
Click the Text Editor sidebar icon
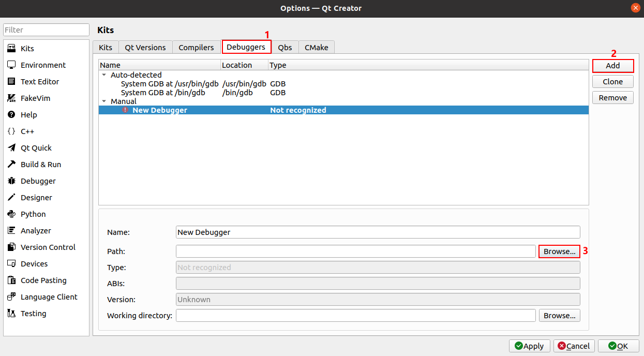(x=11, y=82)
